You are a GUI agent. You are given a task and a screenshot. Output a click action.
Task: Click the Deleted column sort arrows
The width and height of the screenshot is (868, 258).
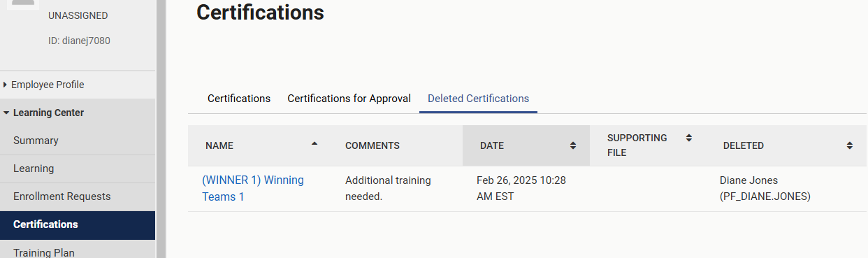[x=850, y=145]
